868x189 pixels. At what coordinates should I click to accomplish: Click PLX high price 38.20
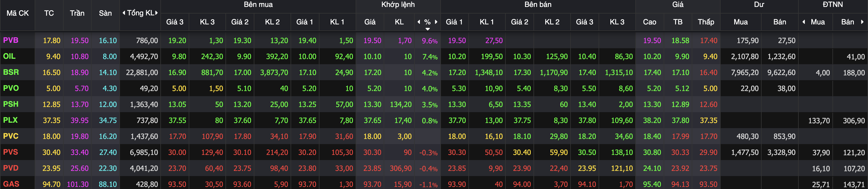[652, 120]
